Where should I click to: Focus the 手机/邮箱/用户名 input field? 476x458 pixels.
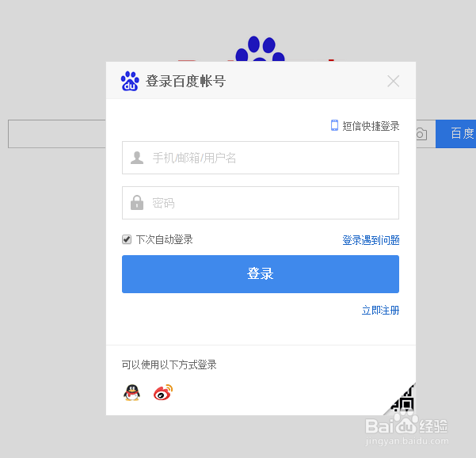pos(261,158)
